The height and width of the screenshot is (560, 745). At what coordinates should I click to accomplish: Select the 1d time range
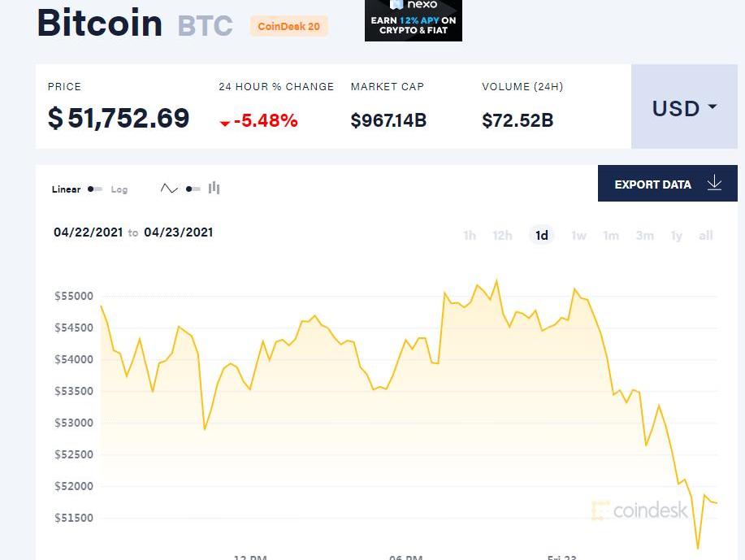point(541,236)
